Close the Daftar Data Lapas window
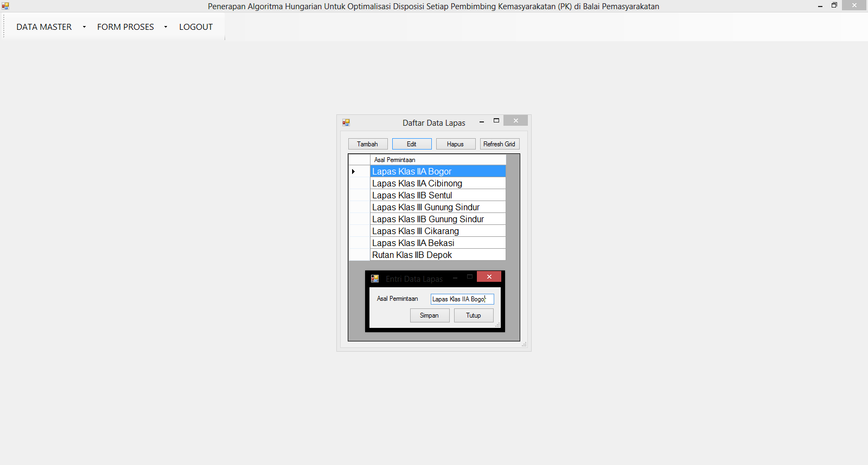The width and height of the screenshot is (868, 465). tap(515, 121)
